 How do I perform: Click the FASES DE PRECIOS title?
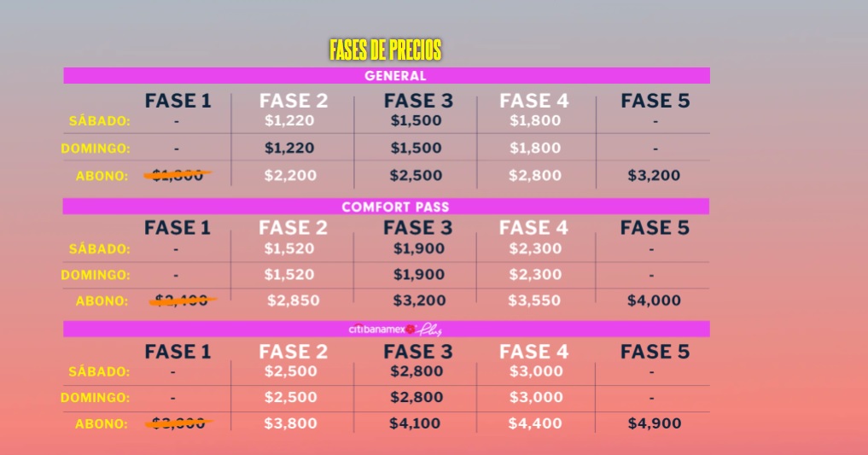[x=385, y=50]
